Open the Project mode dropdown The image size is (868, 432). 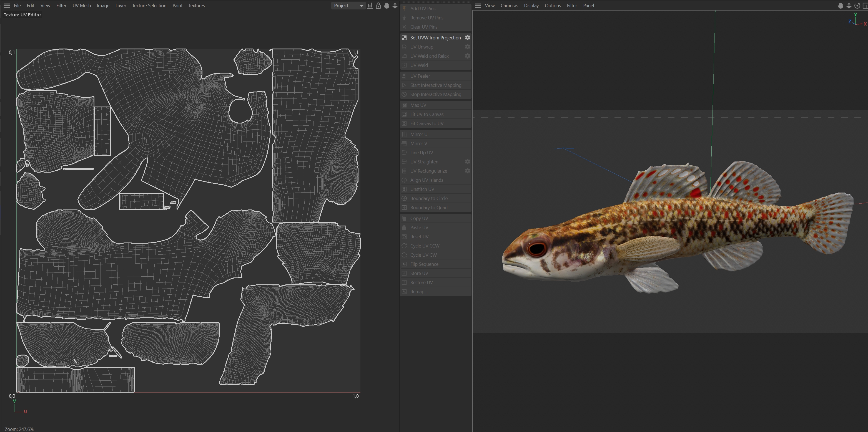tap(348, 6)
